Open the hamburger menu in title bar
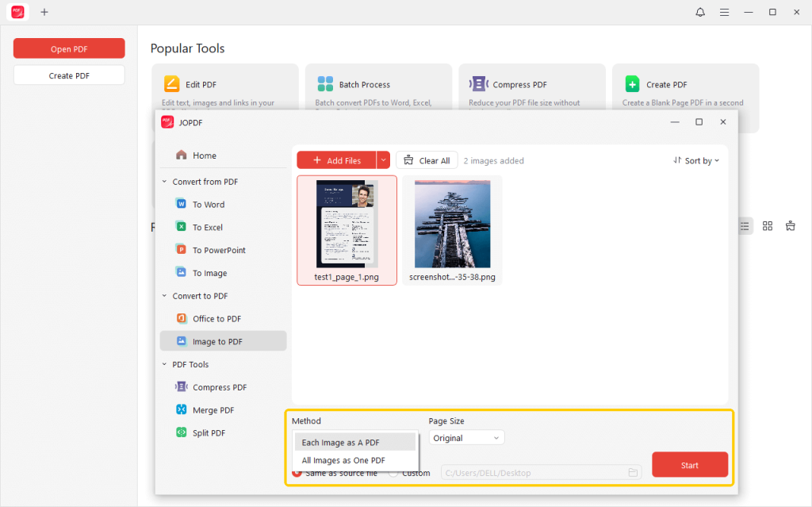The image size is (812, 507). 724,12
